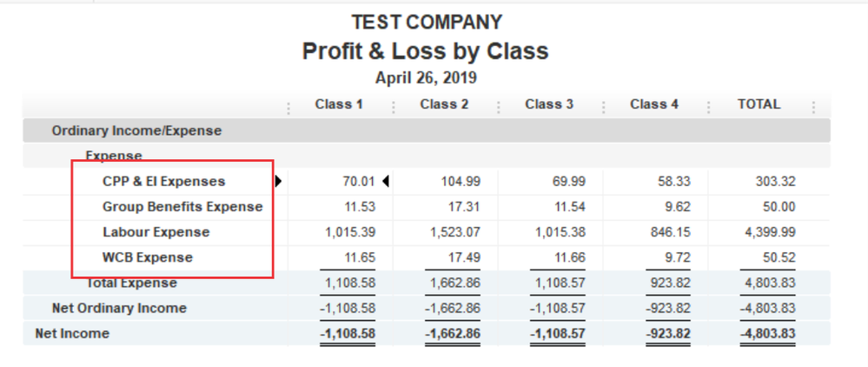Click the resize handle between Class 4 and TOTAL
Screen dimensions: 868x367
[x=708, y=108]
